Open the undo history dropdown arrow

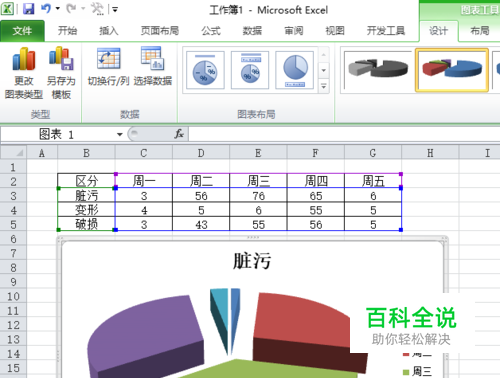58,9
